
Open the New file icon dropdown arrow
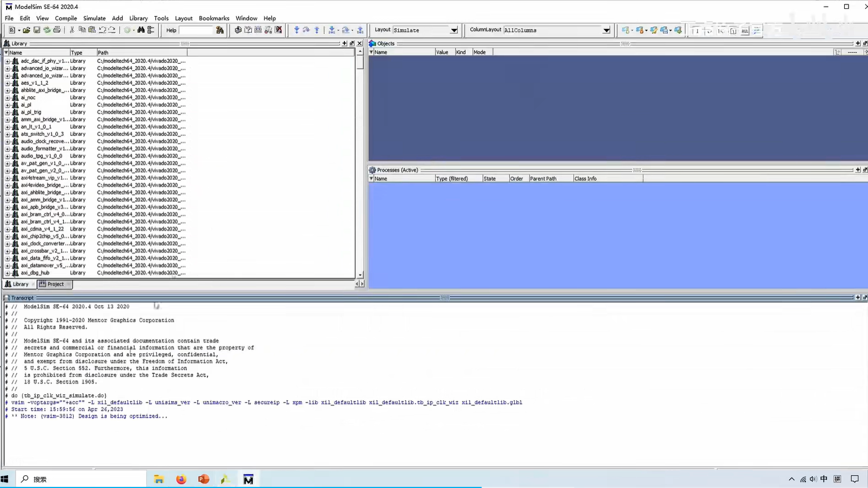pos(19,30)
